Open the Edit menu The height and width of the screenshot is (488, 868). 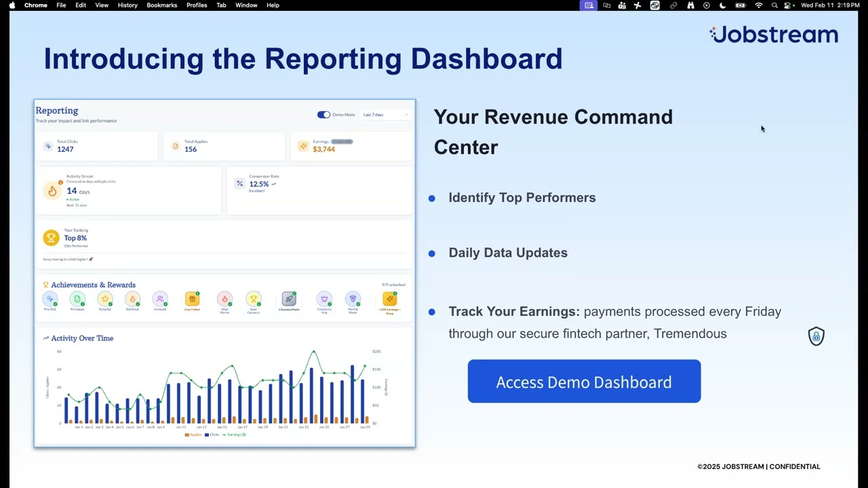pos(81,5)
